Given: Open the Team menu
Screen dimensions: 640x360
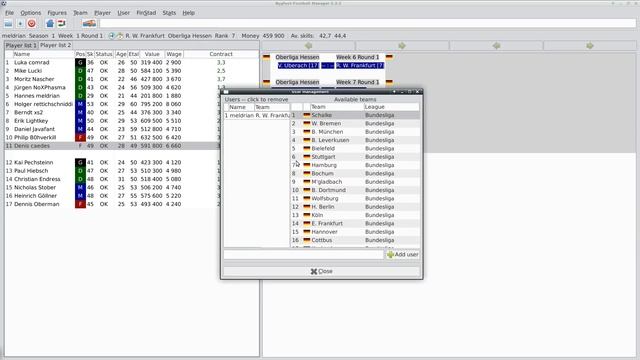Looking at the screenshot, I should pos(80,13).
